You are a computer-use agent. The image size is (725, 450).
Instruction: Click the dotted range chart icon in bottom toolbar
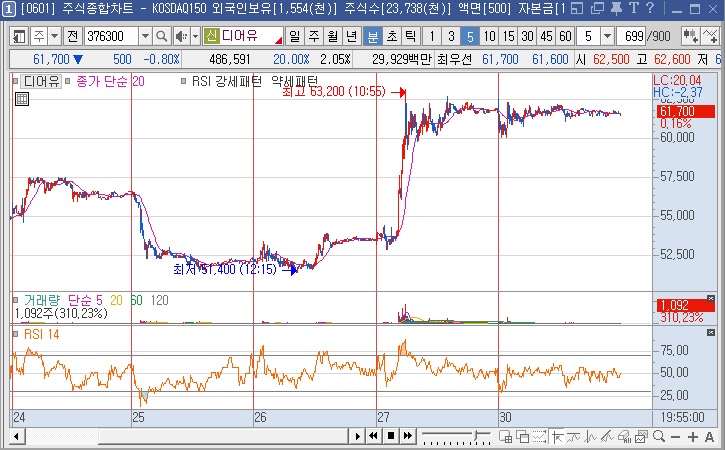click(x=540, y=436)
